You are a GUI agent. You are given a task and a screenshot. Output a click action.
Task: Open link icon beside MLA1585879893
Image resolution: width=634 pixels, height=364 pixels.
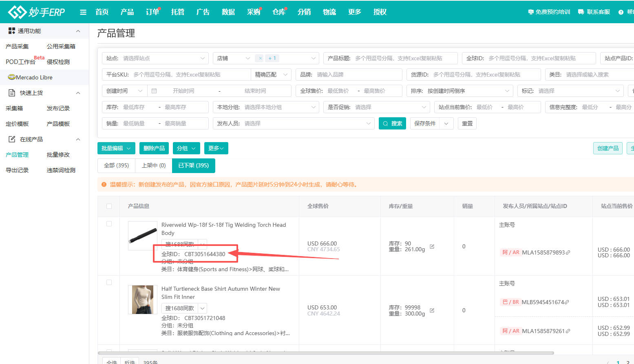(x=568, y=252)
